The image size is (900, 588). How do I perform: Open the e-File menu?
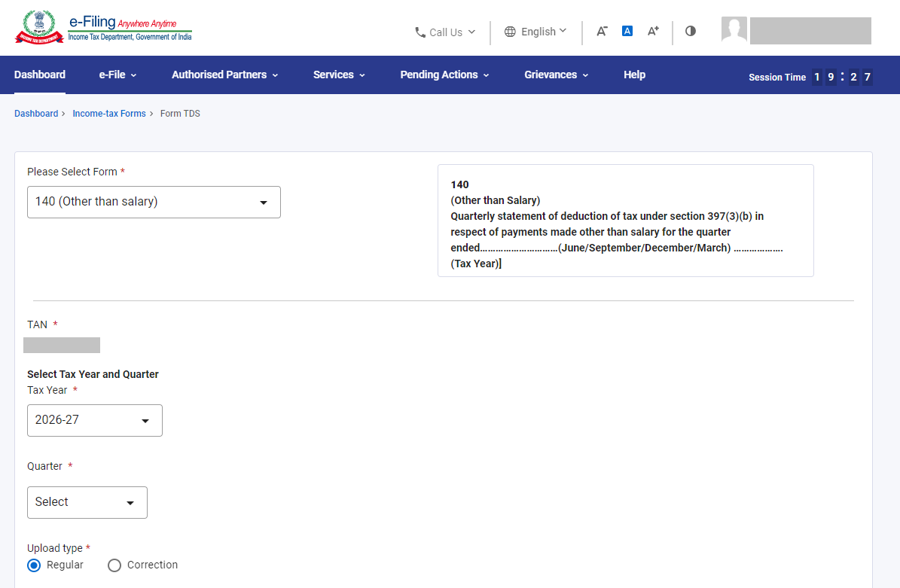point(117,75)
